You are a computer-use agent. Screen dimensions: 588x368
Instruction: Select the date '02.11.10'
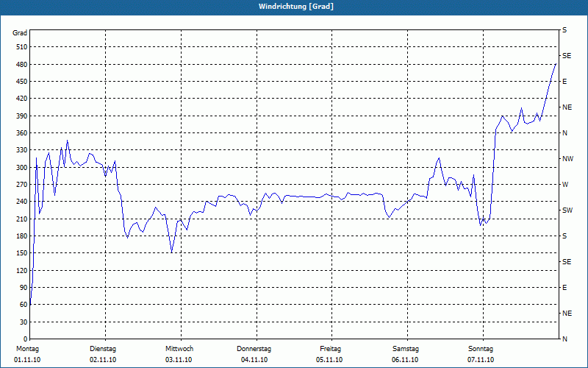[x=103, y=360]
